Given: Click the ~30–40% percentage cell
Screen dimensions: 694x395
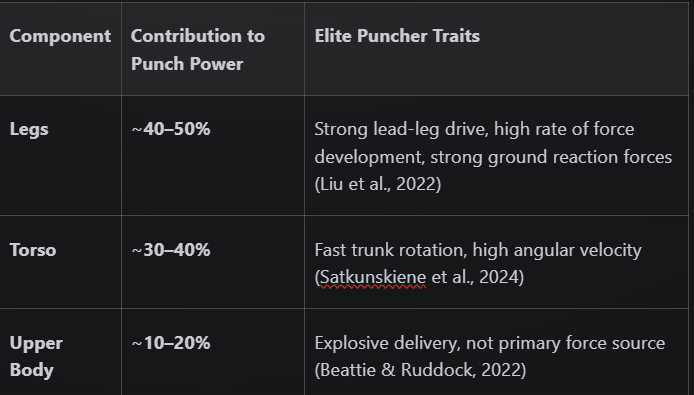Looking at the screenshot, I should point(171,250).
